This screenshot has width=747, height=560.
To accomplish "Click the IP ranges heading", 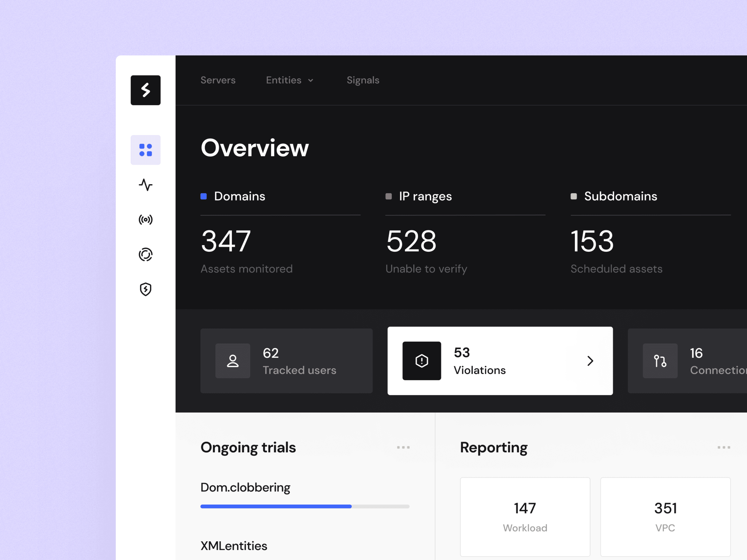I will [425, 196].
